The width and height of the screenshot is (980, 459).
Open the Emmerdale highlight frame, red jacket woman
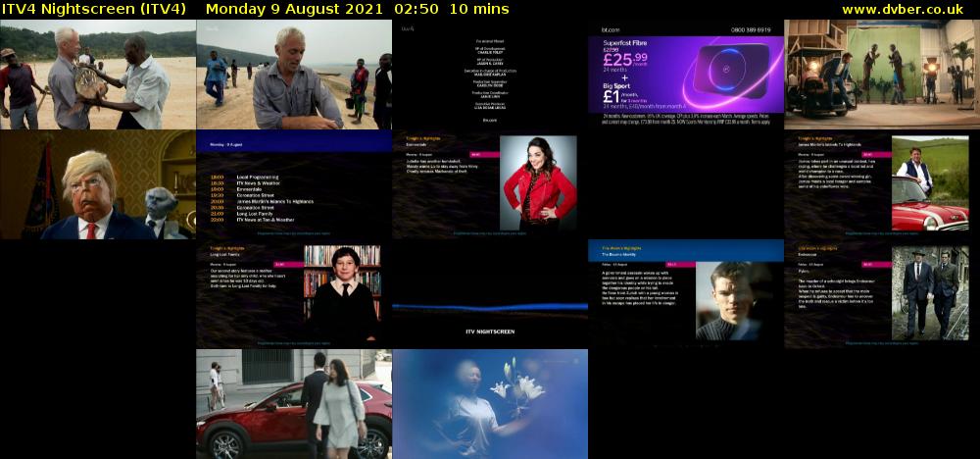tap(490, 184)
